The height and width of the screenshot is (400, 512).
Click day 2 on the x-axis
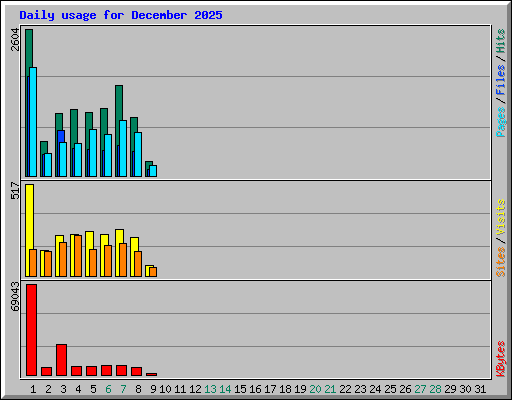coord(48,389)
